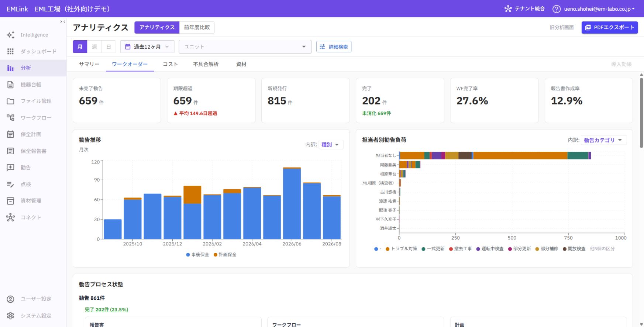Image resolution: width=644 pixels, height=327 pixels.
Task: Click the コネクト network icon
Action: point(10,217)
